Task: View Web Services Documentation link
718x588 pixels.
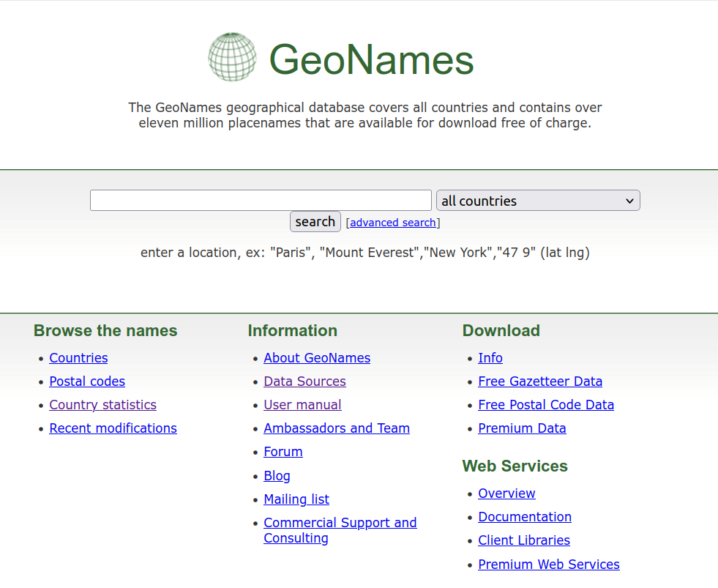Action: point(525,517)
